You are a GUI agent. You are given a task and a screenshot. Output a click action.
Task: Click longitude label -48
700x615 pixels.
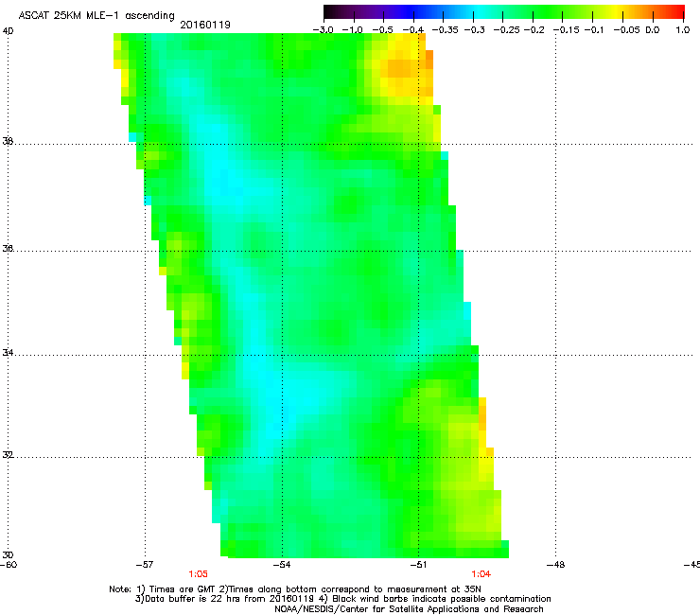pos(555,565)
